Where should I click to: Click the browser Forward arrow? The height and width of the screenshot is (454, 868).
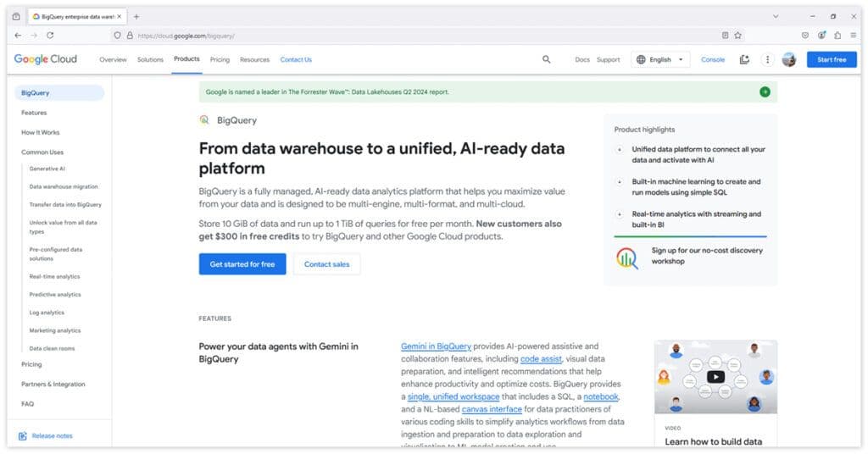pyautogui.click(x=34, y=36)
